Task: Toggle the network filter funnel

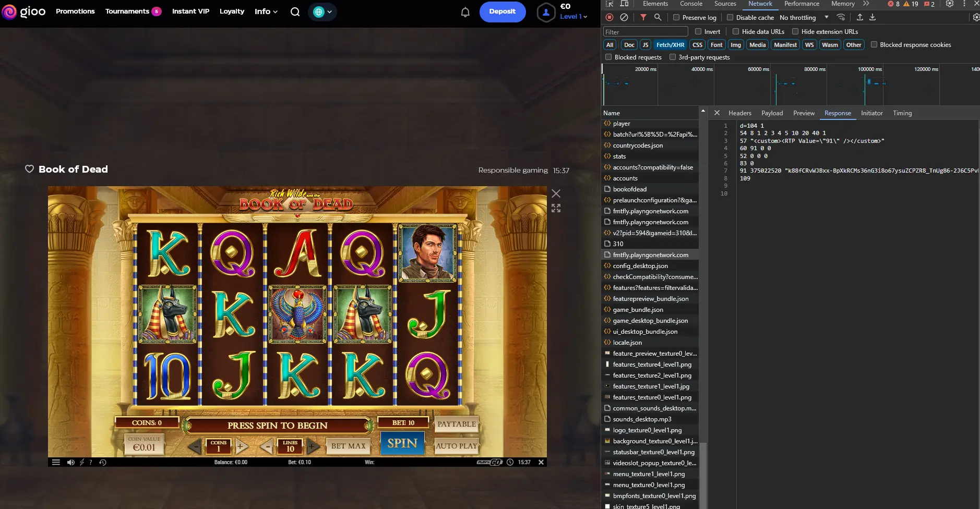Action: click(x=643, y=17)
